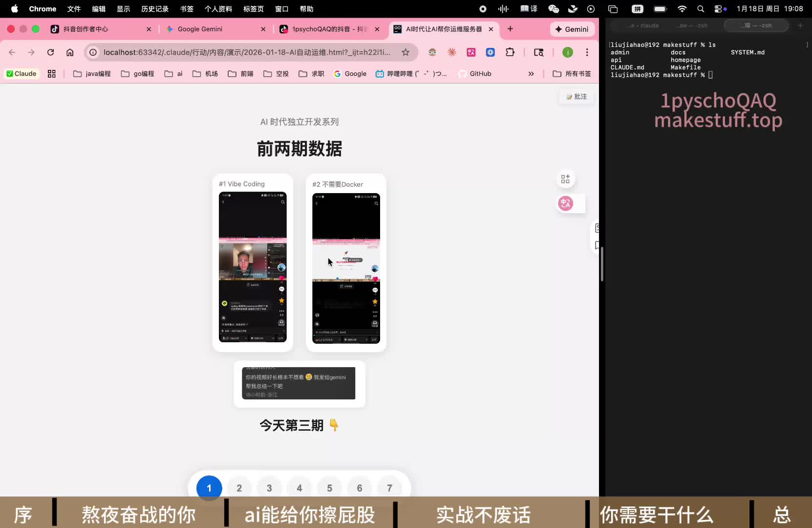
Task: Open the tab search icon in toolbar
Action: tap(539, 52)
